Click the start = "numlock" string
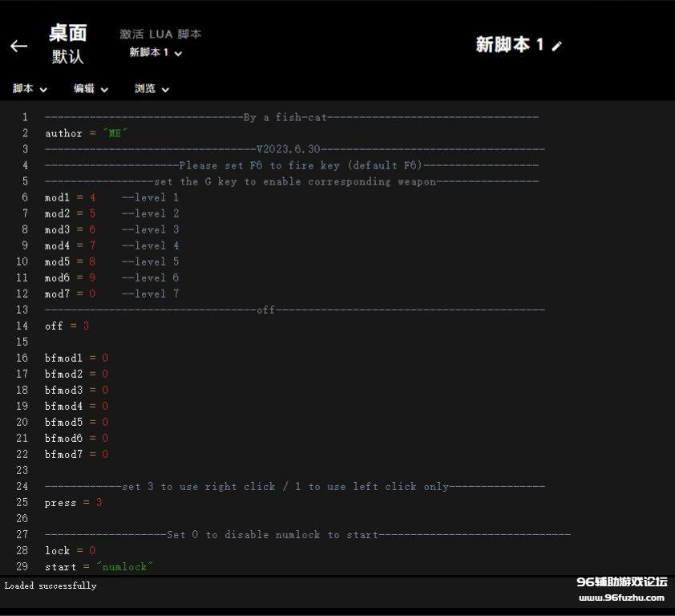This screenshot has width=675, height=616. click(124, 566)
